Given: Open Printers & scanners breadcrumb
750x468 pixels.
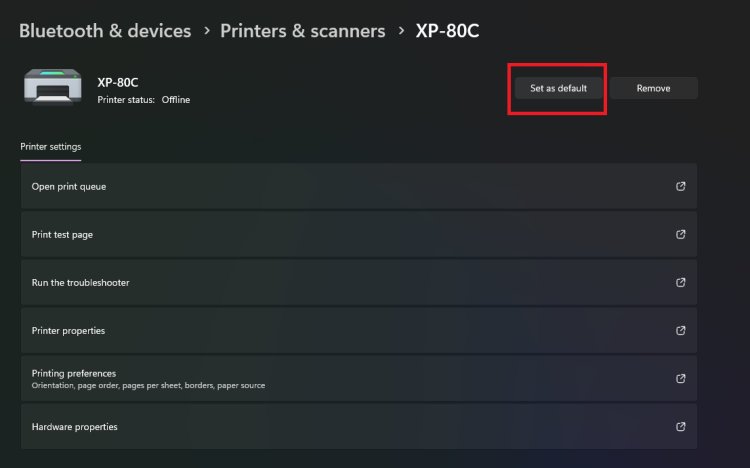Looking at the screenshot, I should (302, 31).
